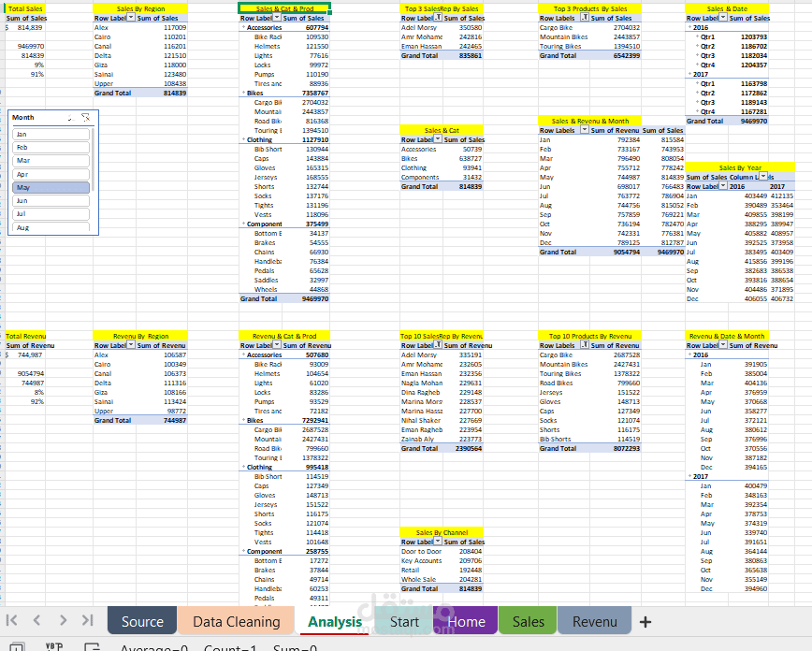Screen dimensions: 812x651
Task: Open the Revenu sheet tab
Action: [595, 621]
